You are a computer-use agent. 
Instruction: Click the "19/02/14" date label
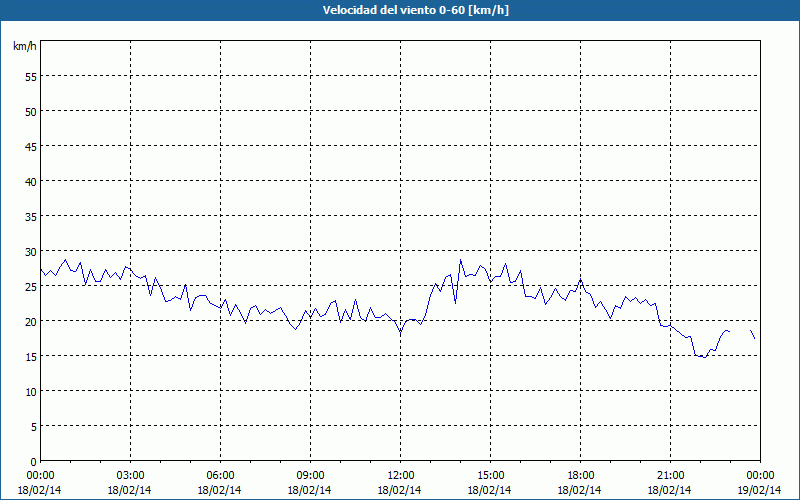(760, 490)
